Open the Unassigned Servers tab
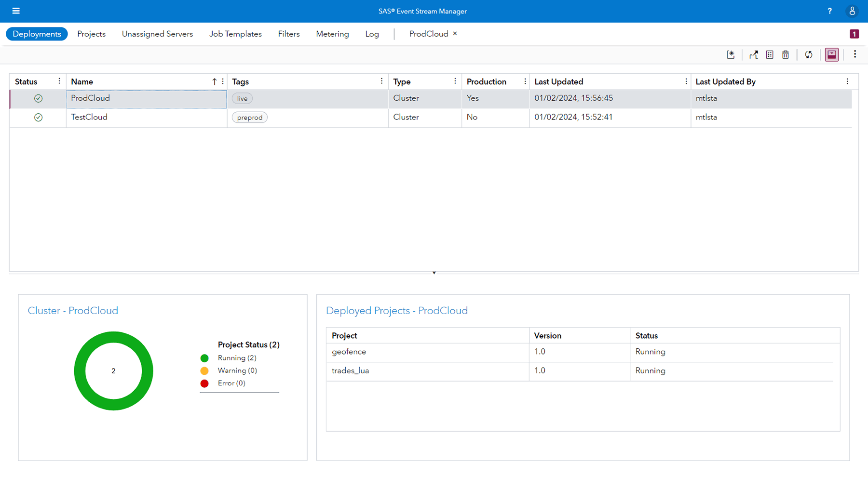Screen dimensions: 868x488 [x=157, y=34]
